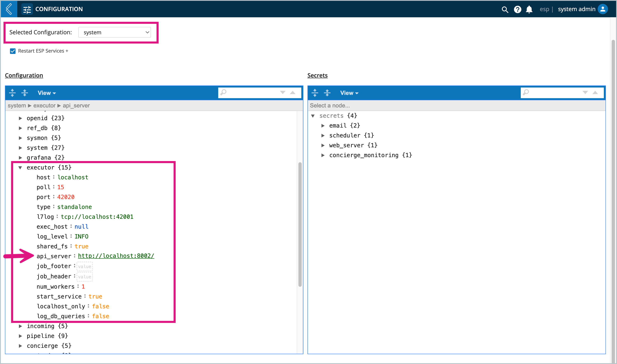Expand the pipeline node

click(x=20, y=336)
